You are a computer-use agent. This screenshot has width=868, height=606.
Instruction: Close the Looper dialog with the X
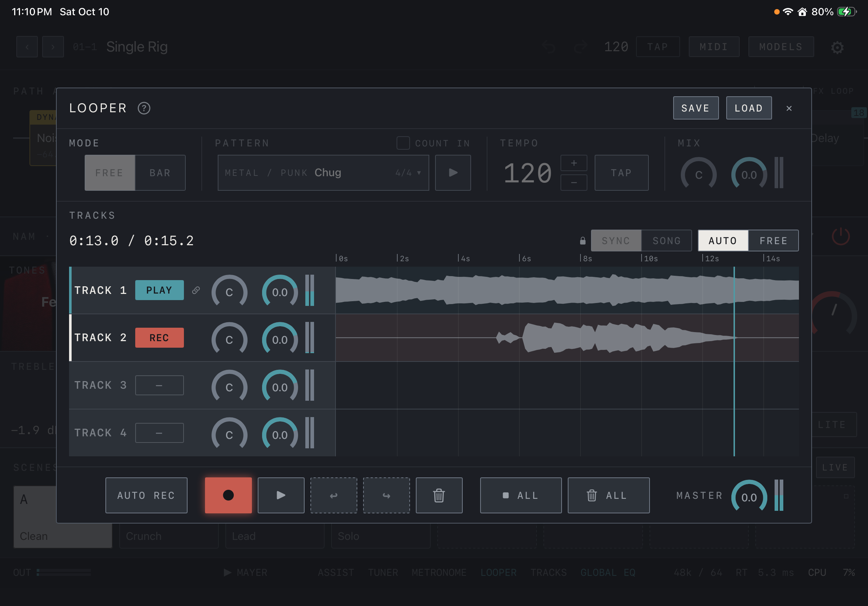(x=789, y=108)
